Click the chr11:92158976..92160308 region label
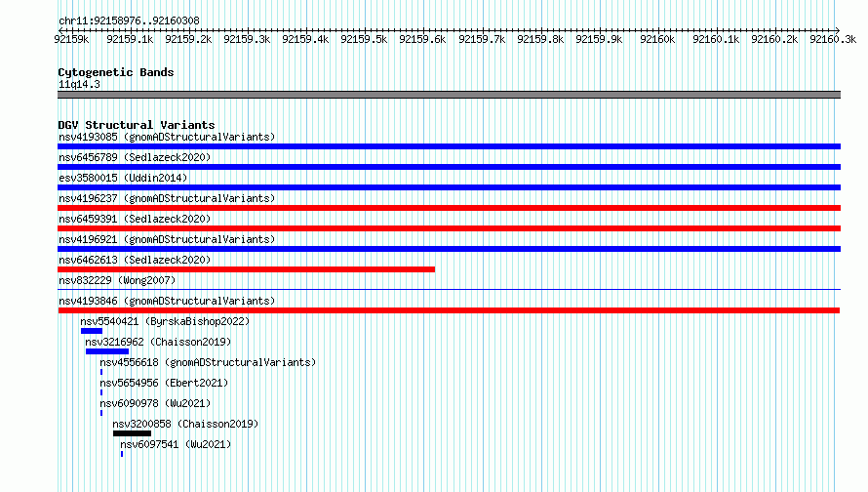The width and height of the screenshot is (868, 492). coord(129,21)
